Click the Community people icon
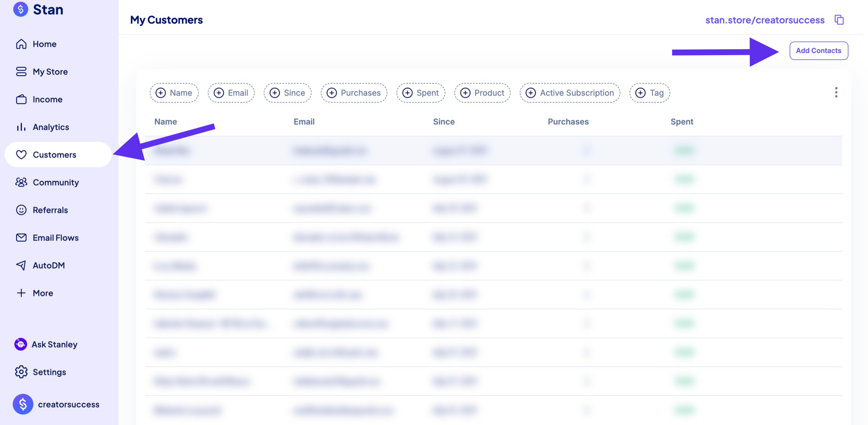The image size is (868, 425). (21, 182)
